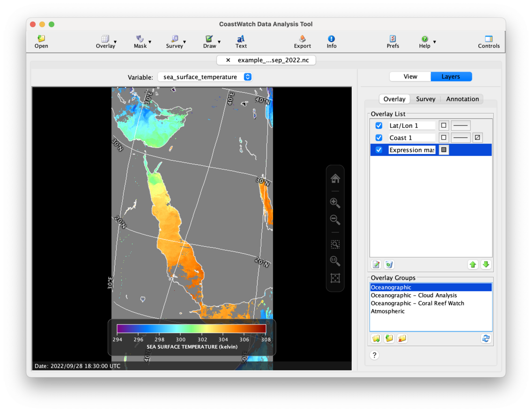Click the Export toolbar icon
The image size is (532, 412).
tap(302, 39)
